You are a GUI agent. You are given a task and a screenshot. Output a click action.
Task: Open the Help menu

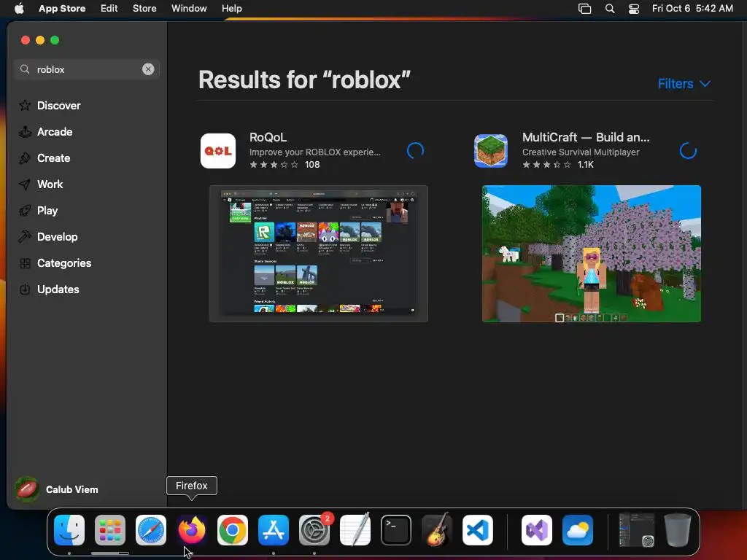tap(232, 9)
